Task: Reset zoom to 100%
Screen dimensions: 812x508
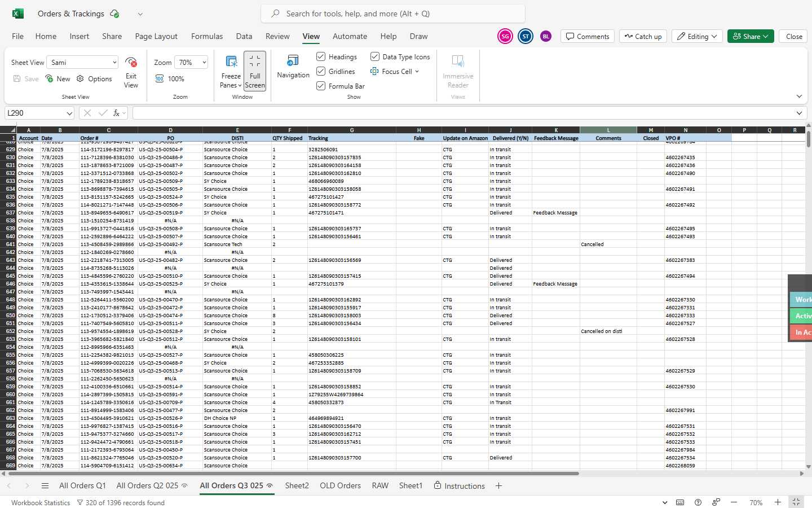Action: click(x=170, y=79)
